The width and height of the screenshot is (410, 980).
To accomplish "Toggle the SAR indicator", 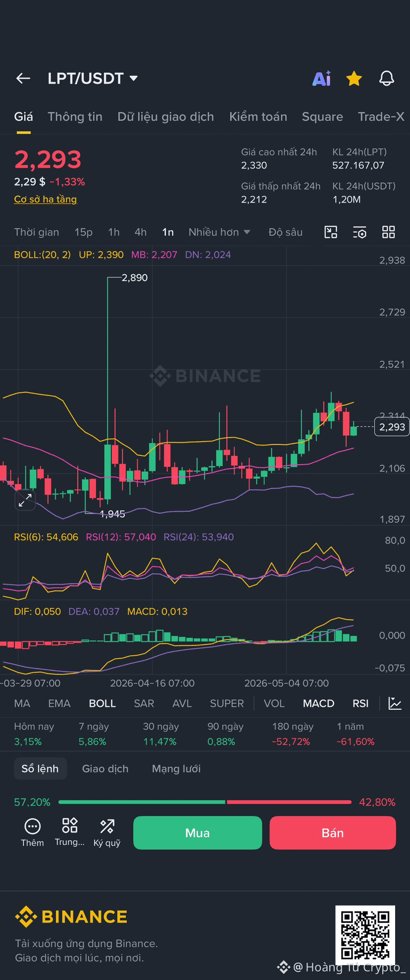I will click(144, 703).
